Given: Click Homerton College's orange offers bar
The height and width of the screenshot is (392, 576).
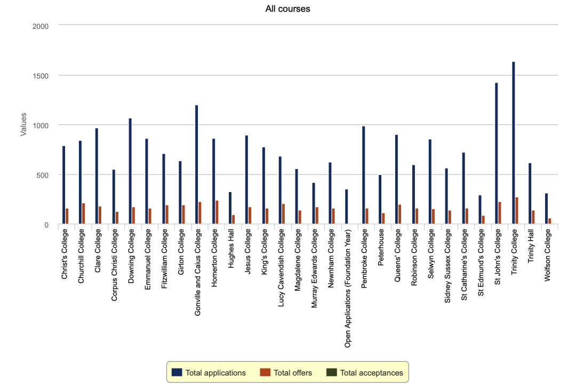Looking at the screenshot, I should 217,212.
